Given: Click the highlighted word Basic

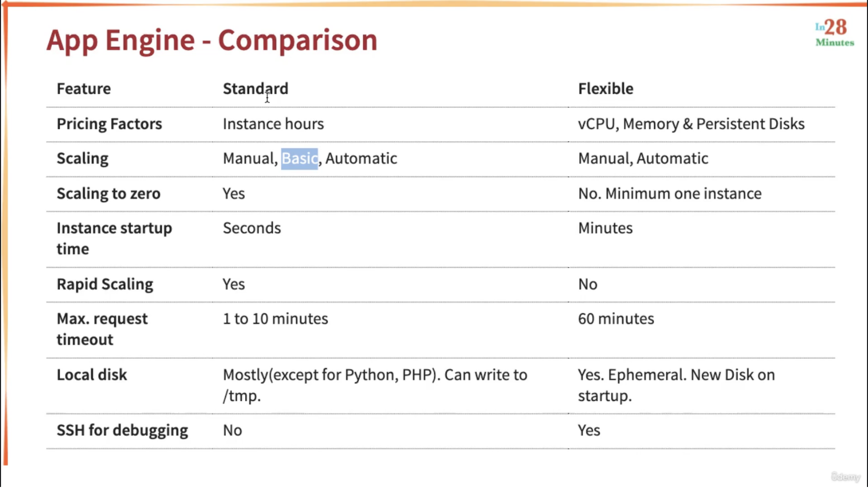Looking at the screenshot, I should point(300,158).
